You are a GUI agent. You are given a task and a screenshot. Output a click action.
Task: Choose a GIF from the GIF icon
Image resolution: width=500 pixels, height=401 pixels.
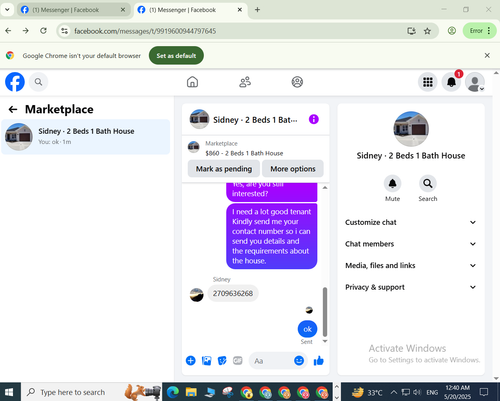coord(238,360)
